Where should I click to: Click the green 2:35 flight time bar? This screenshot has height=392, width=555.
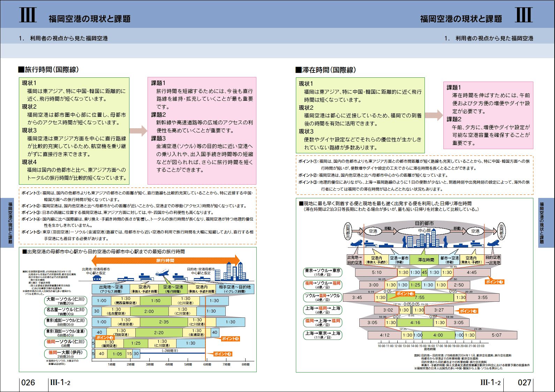164,322
